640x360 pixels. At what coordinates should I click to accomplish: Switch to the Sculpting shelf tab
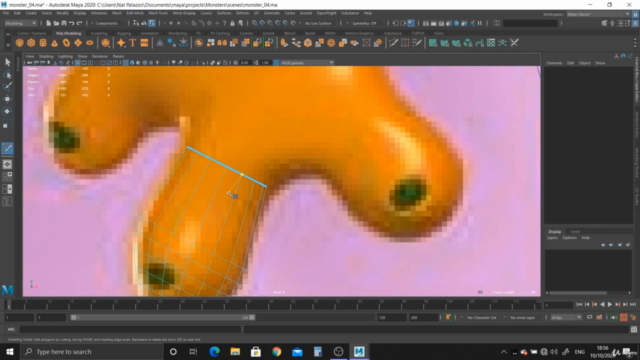coord(99,33)
